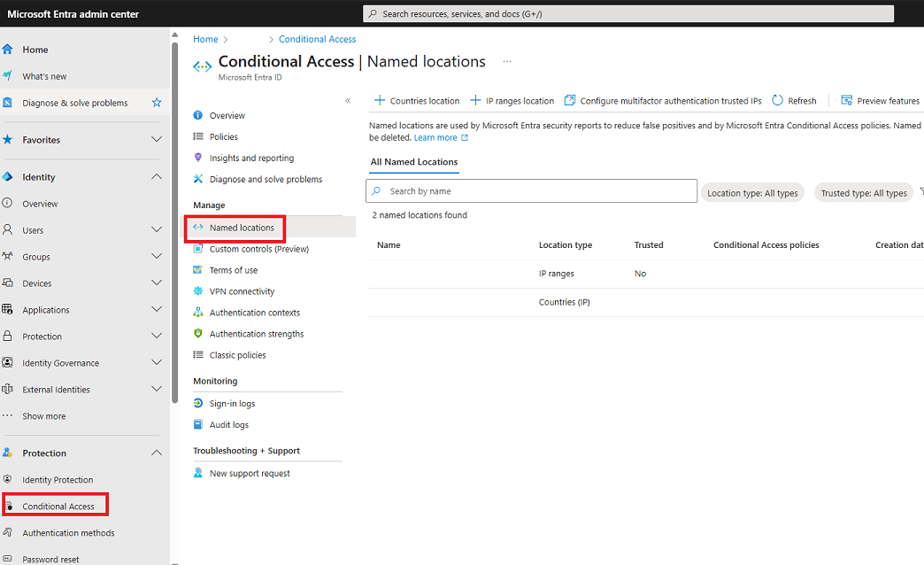The height and width of the screenshot is (565, 924).
Task: Click the Authentication methods icon in sidebar
Action: 7,532
